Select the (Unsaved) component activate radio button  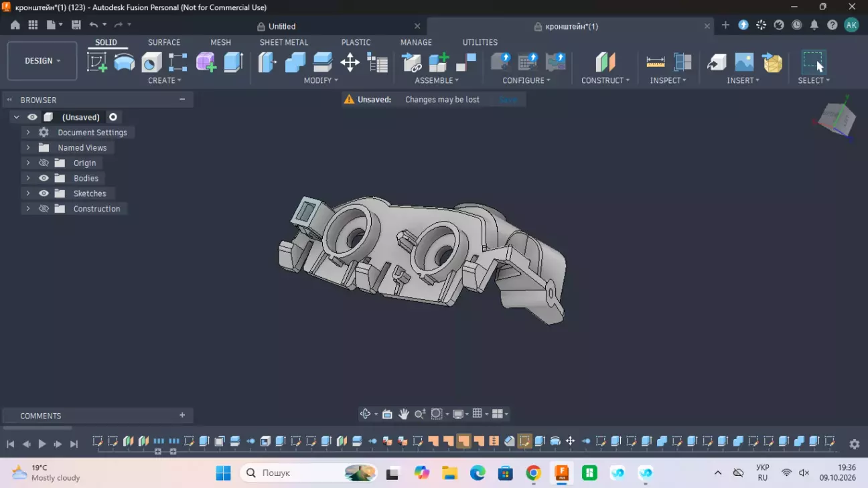(x=113, y=117)
